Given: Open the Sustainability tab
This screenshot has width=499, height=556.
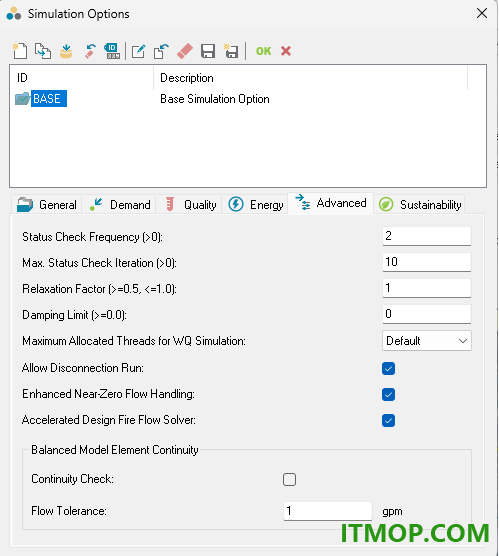Looking at the screenshot, I should [420, 205].
